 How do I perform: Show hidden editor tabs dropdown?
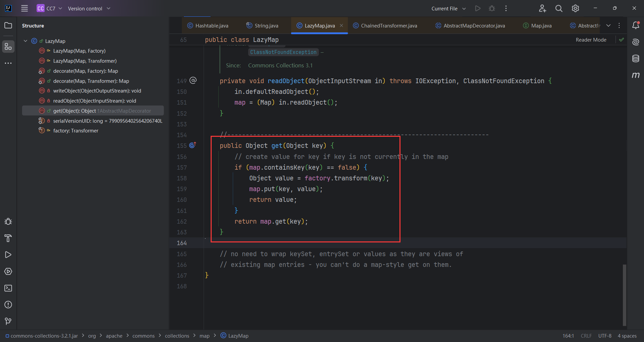[608, 25]
